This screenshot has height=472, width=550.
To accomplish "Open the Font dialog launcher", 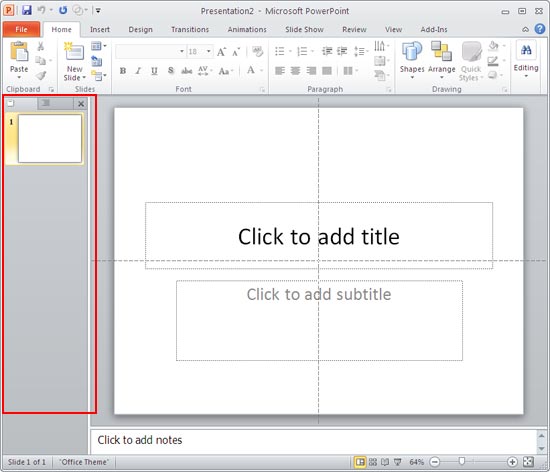I will [262, 90].
